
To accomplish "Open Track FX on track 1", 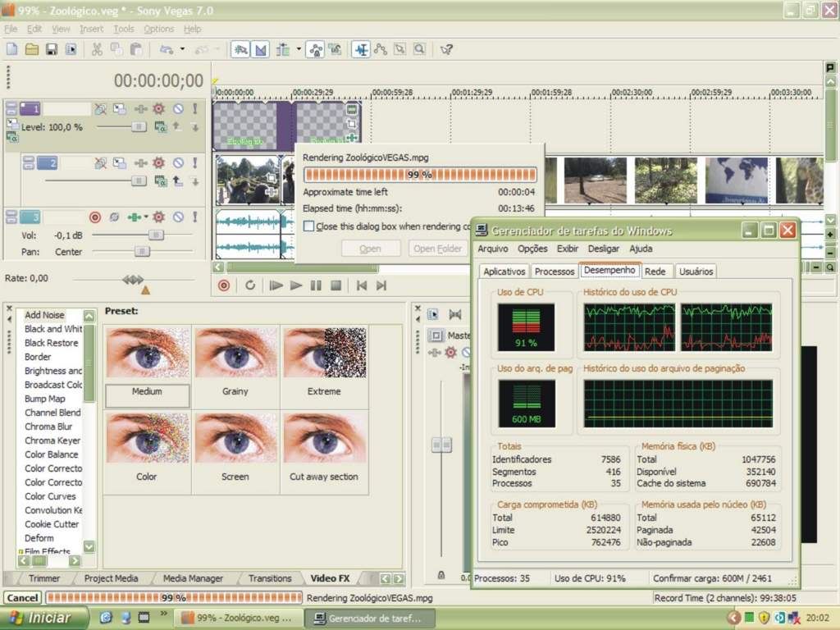I will [158, 108].
